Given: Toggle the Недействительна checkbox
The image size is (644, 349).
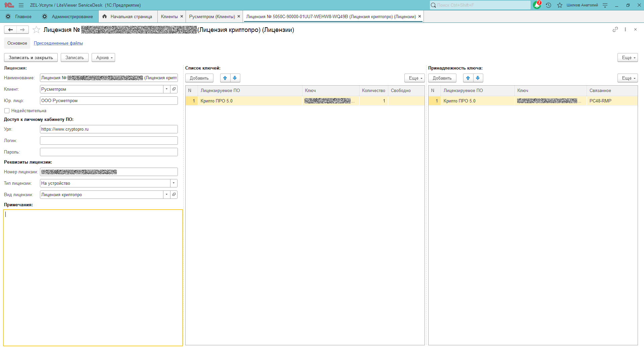Looking at the screenshot, I should (x=7, y=111).
